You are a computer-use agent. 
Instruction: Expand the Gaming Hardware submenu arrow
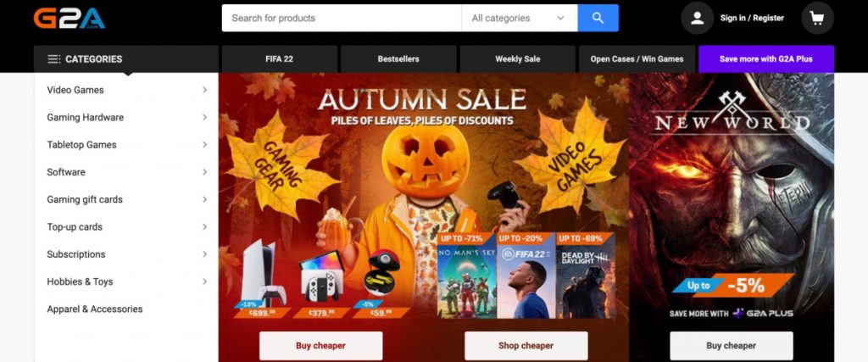coord(204,117)
